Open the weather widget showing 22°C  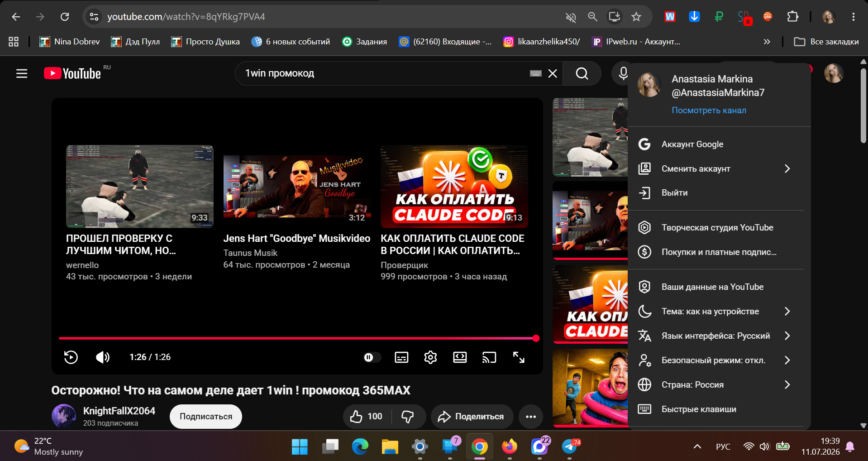pos(48,447)
